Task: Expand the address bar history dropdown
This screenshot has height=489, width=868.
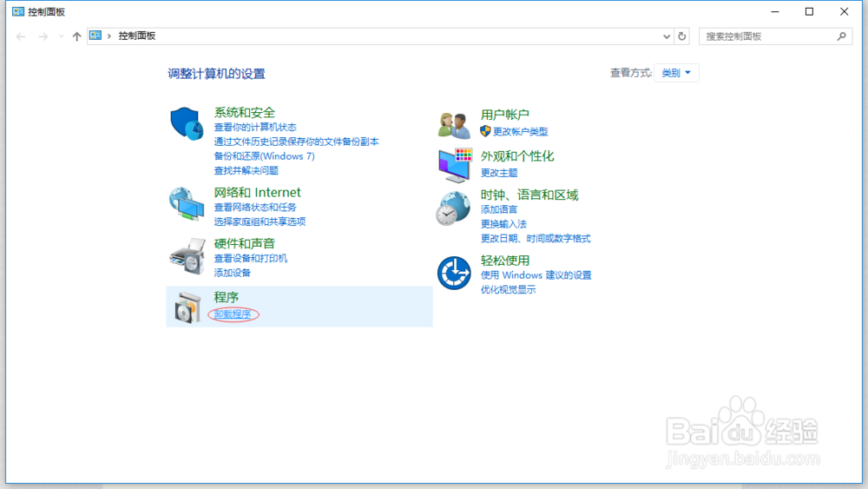Action: 667,36
